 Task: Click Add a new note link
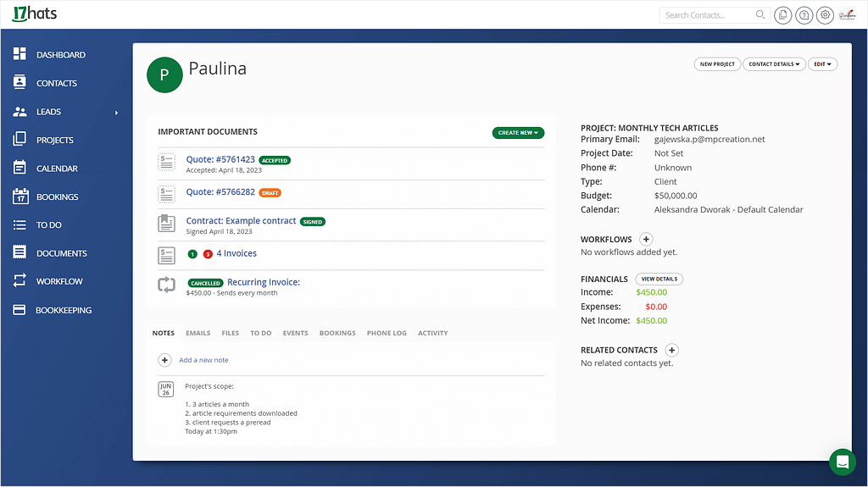[x=203, y=360]
